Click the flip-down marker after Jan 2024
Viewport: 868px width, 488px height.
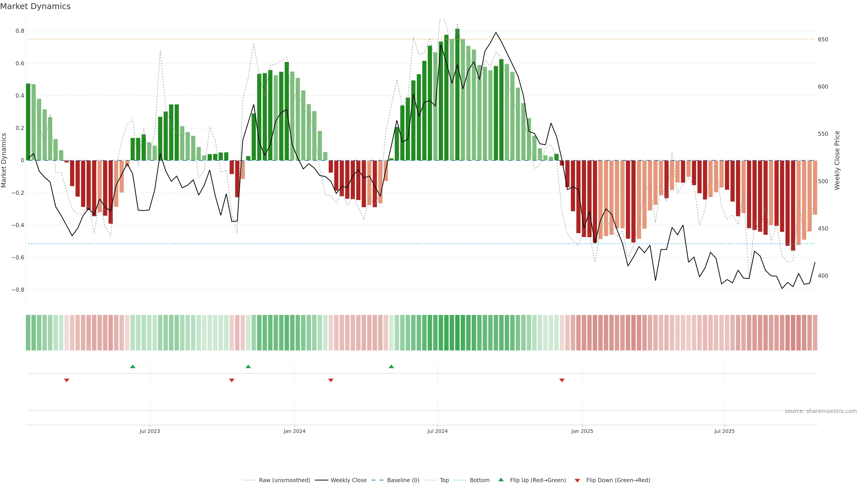(x=331, y=380)
